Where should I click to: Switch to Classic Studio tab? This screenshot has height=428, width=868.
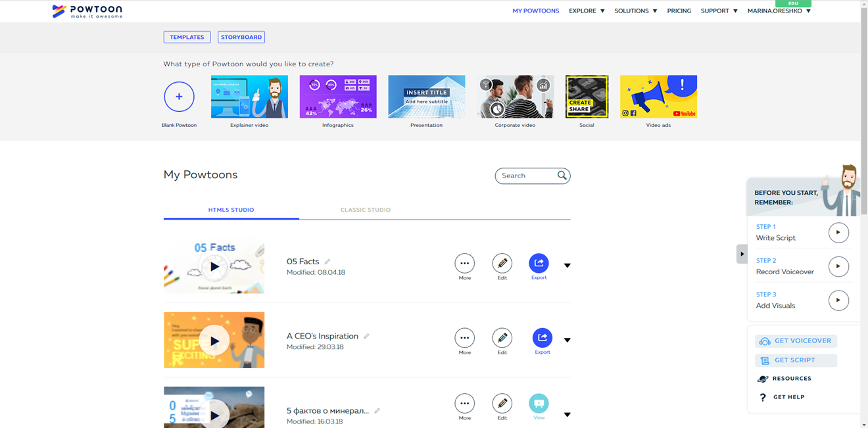point(366,210)
